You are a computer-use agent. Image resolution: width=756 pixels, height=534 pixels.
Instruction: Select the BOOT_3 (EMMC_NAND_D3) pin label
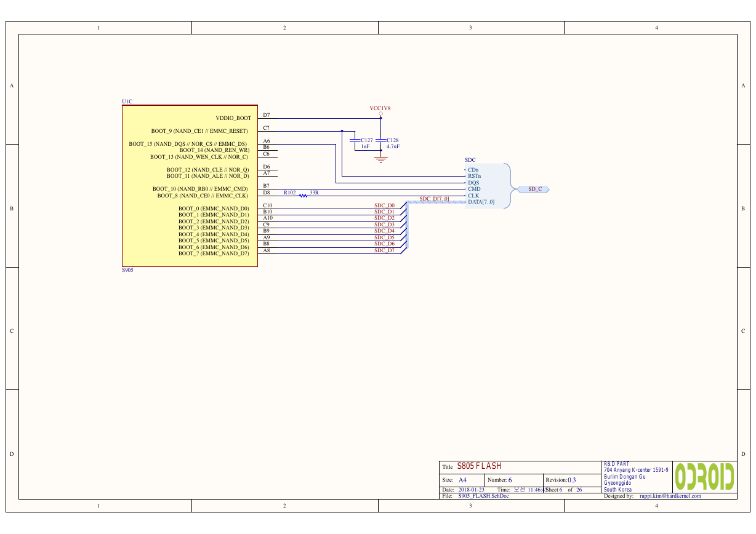pos(214,228)
